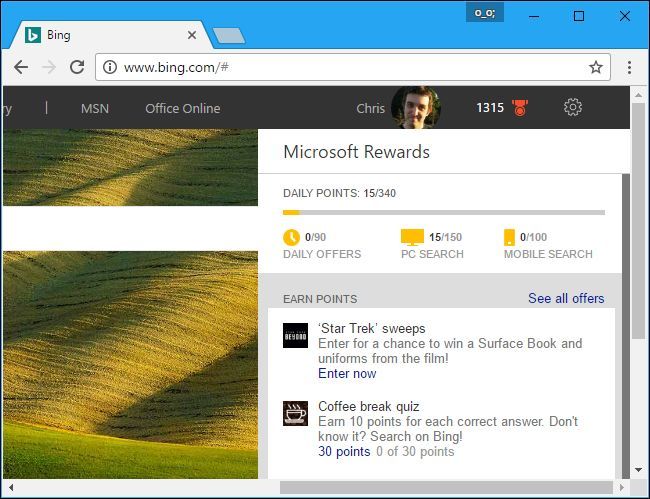
Task: Click the o_o; profile button in title bar
Action: (485, 13)
